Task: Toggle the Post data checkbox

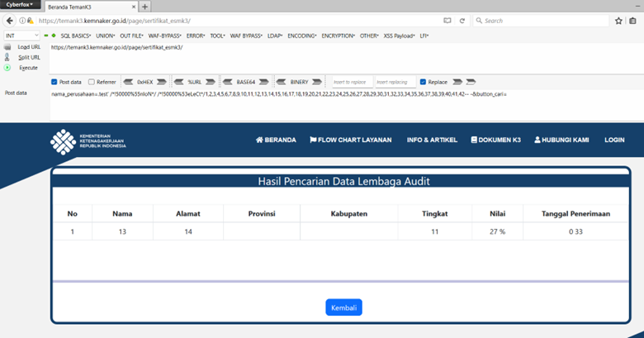Action: 54,82
